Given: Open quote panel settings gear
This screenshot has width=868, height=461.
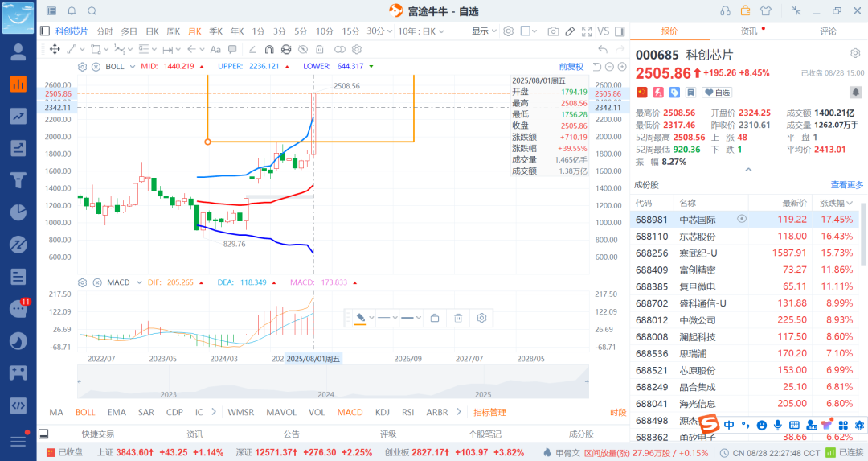Looking at the screenshot, I should point(855,53).
